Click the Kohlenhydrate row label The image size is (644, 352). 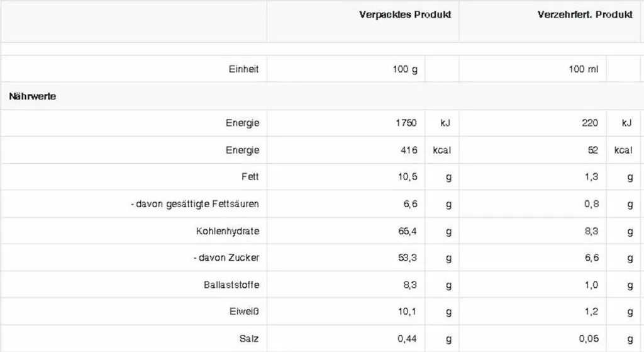pos(228,231)
